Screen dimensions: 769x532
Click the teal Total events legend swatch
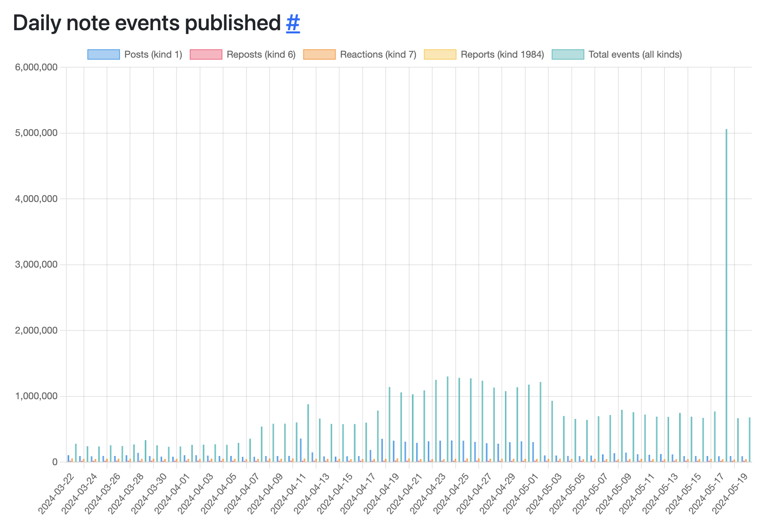568,54
